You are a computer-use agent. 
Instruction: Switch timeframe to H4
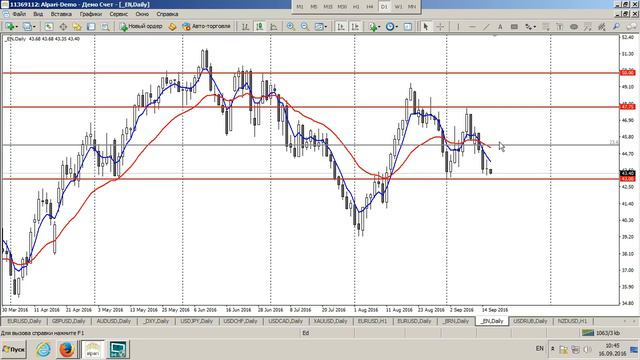pyautogui.click(x=370, y=7)
